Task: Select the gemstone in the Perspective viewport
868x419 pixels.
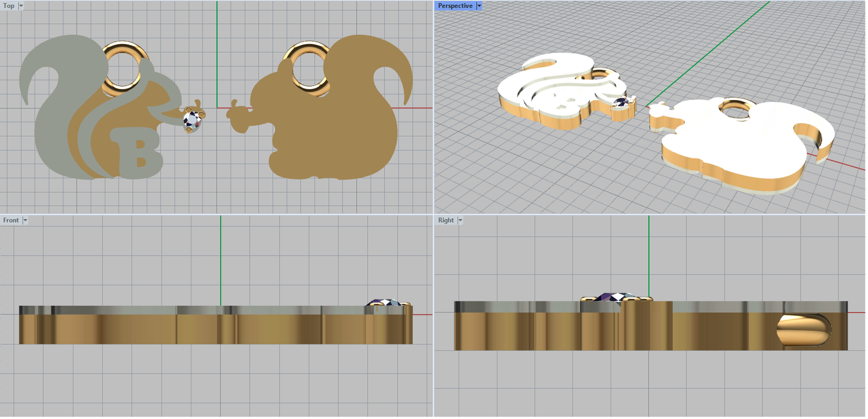Action: pyautogui.click(x=623, y=101)
